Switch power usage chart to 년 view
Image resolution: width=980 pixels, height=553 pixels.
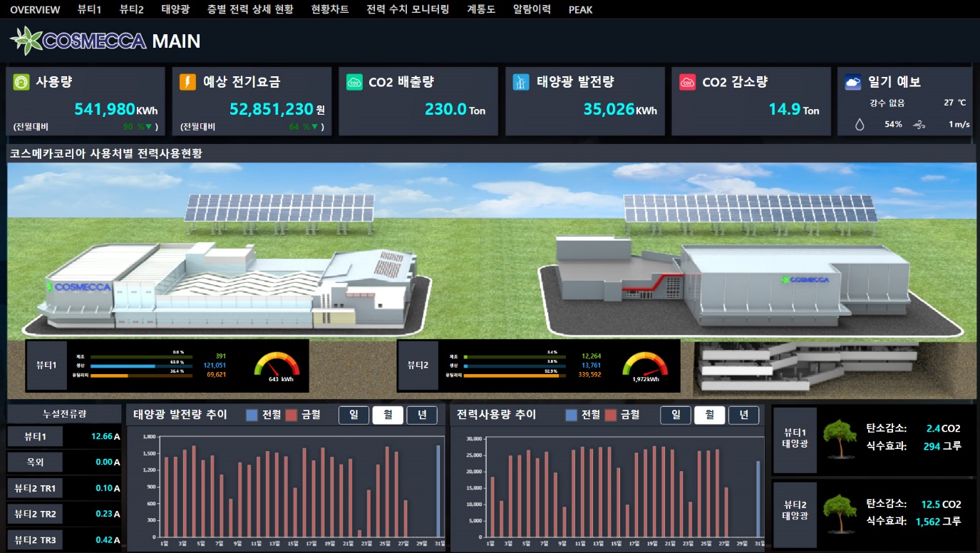(744, 415)
